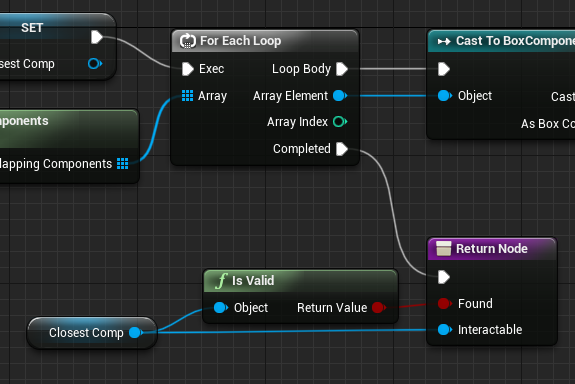Click the Loop Body exec output pin
Image resolution: width=575 pixels, height=384 pixels.
(342, 69)
